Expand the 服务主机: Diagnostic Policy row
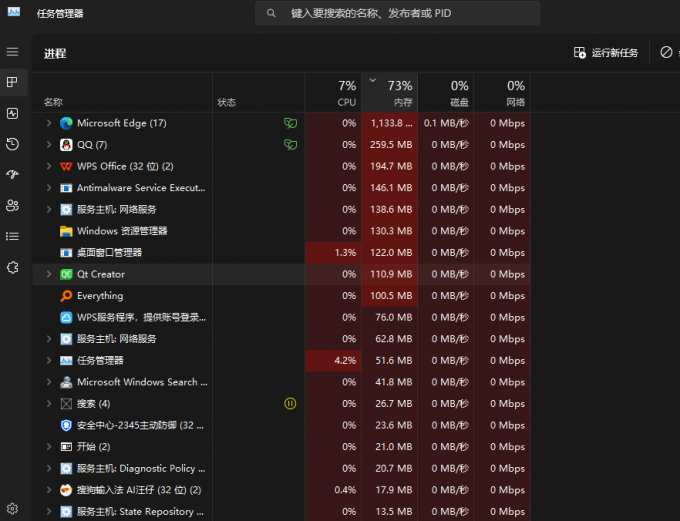 tap(49, 469)
